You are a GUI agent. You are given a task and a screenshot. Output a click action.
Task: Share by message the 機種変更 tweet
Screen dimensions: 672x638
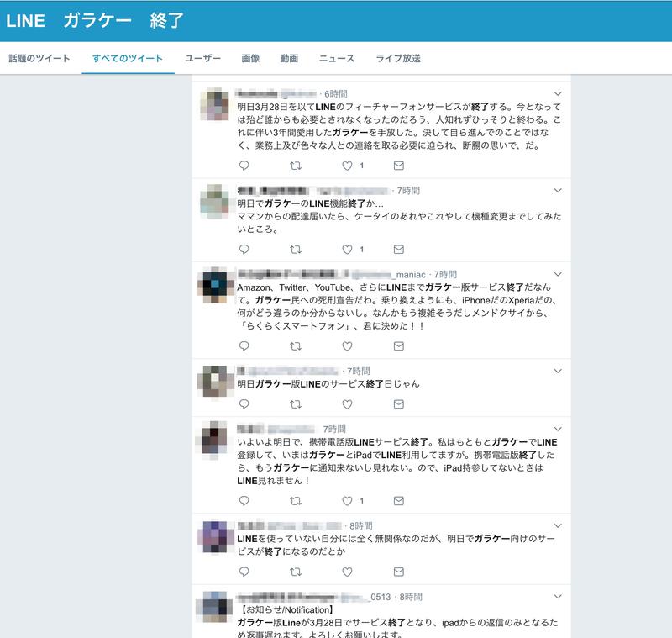tap(398, 249)
